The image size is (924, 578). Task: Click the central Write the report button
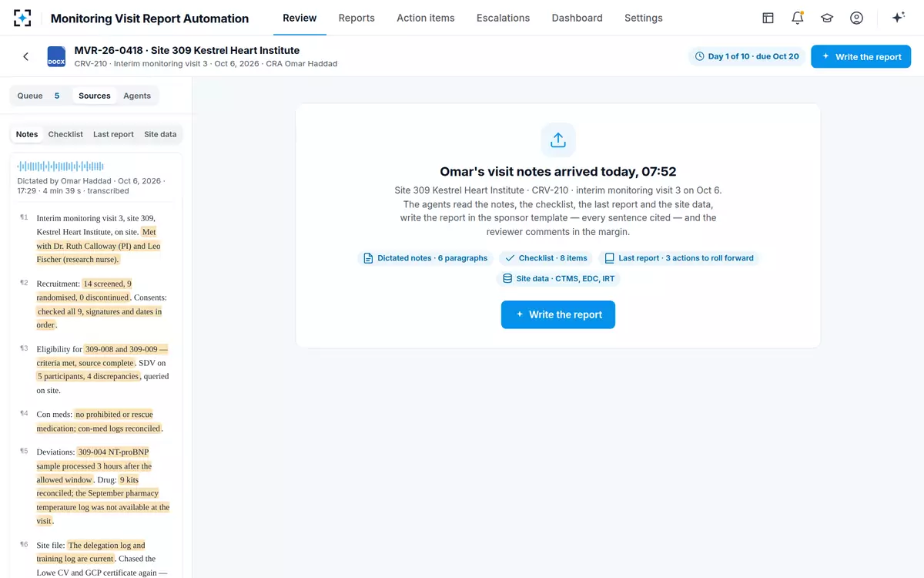[558, 314]
